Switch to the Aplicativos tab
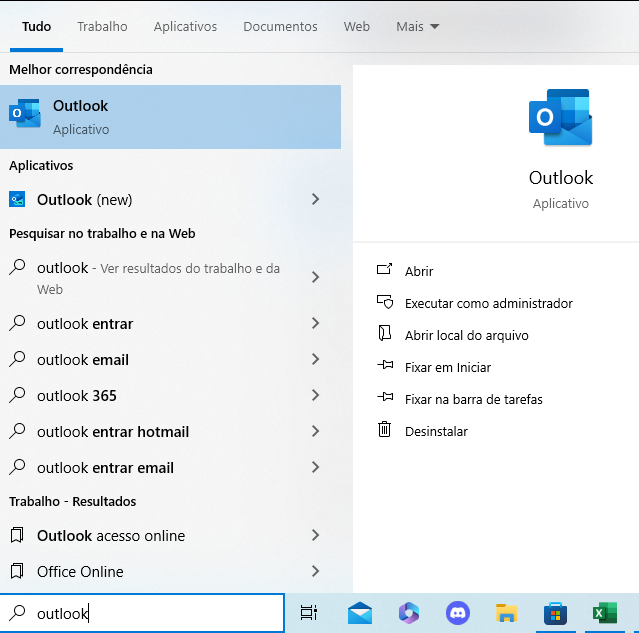Screen dimensions: 639x633 click(x=185, y=26)
